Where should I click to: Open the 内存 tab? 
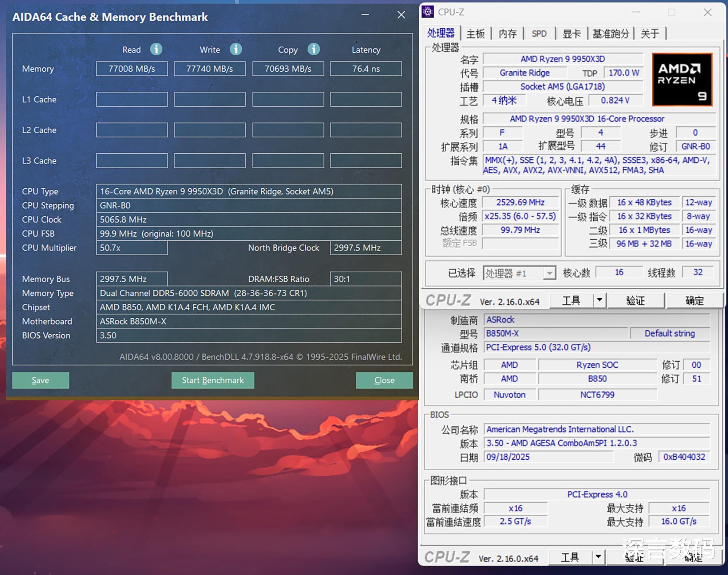507,34
